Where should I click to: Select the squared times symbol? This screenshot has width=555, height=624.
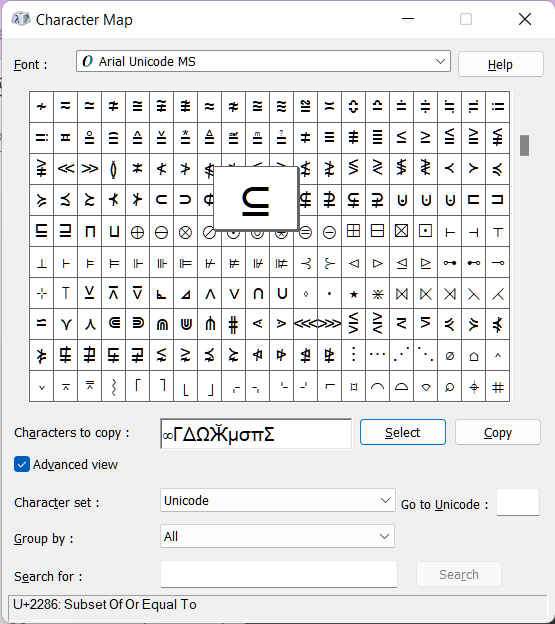[401, 232]
